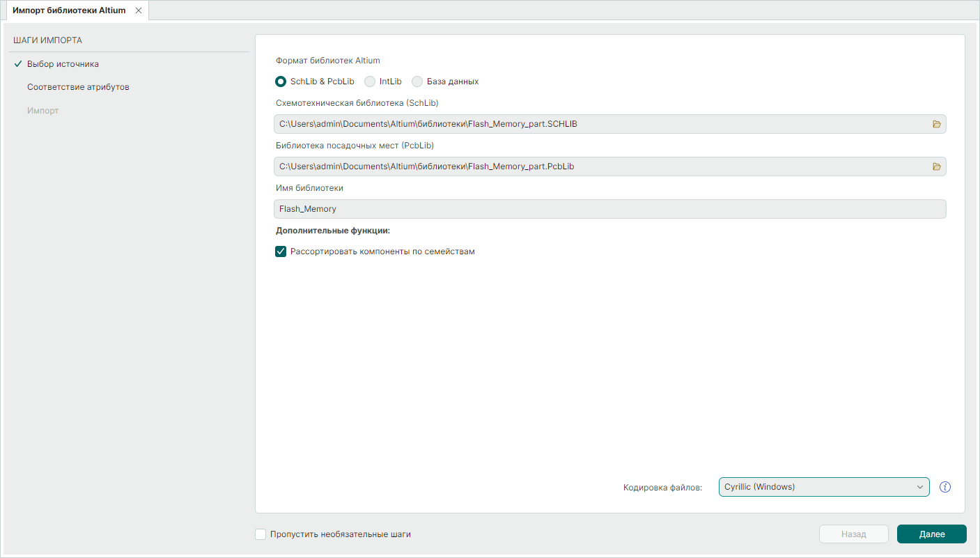Click the checkmark icon beside Выбор источника
980x558 pixels.
pos(18,64)
